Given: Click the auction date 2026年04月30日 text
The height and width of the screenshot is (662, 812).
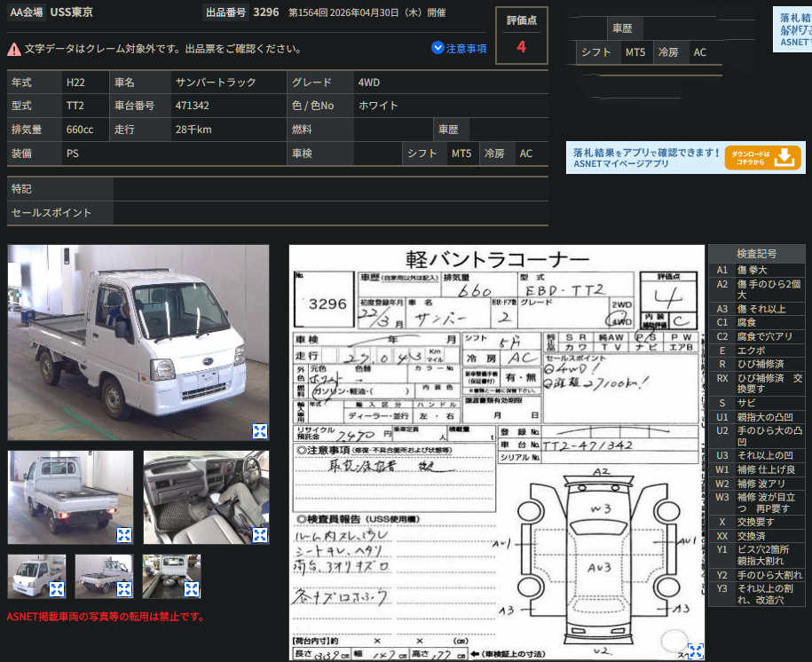Looking at the screenshot, I should tap(367, 12).
